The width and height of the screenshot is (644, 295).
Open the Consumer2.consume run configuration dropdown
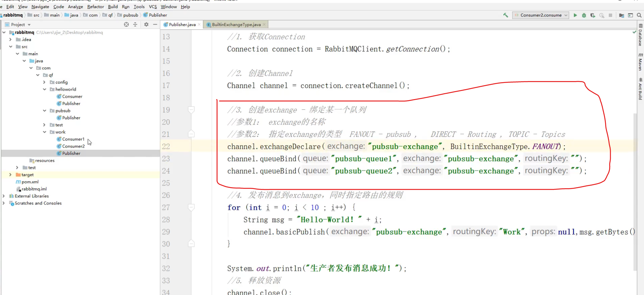pyautogui.click(x=541, y=15)
